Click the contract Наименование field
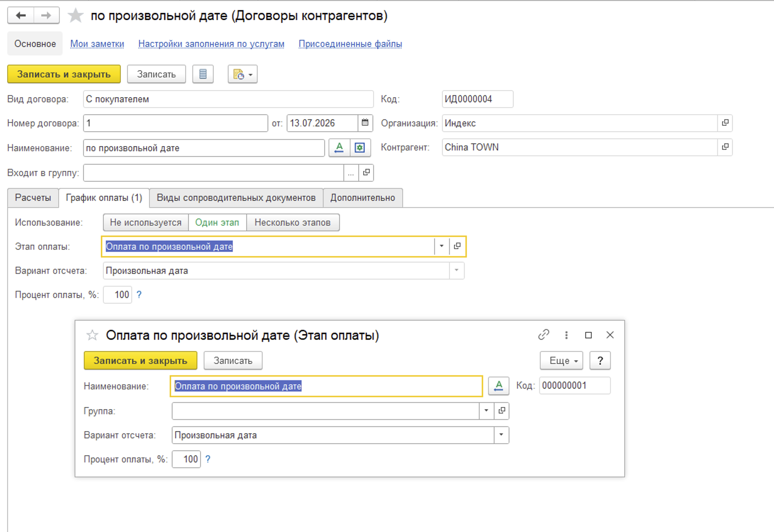This screenshot has height=532, width=774. point(204,148)
